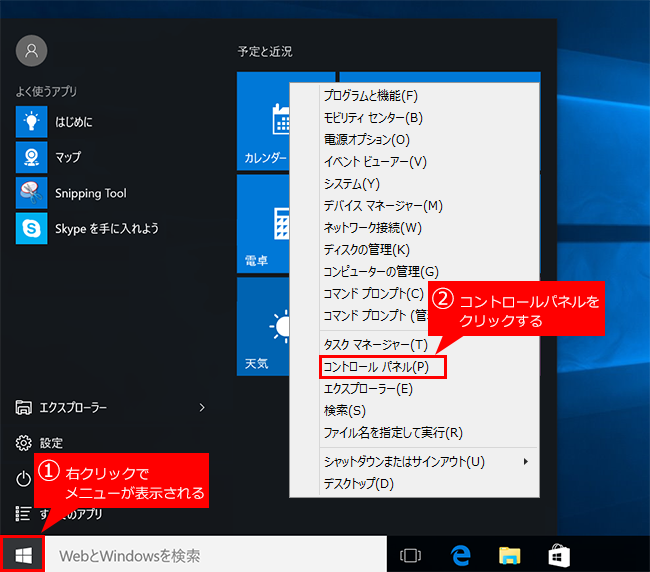Expand シャットダウンまたはサインアウト submenu arrow
650x572 pixels.
[x=526, y=461]
